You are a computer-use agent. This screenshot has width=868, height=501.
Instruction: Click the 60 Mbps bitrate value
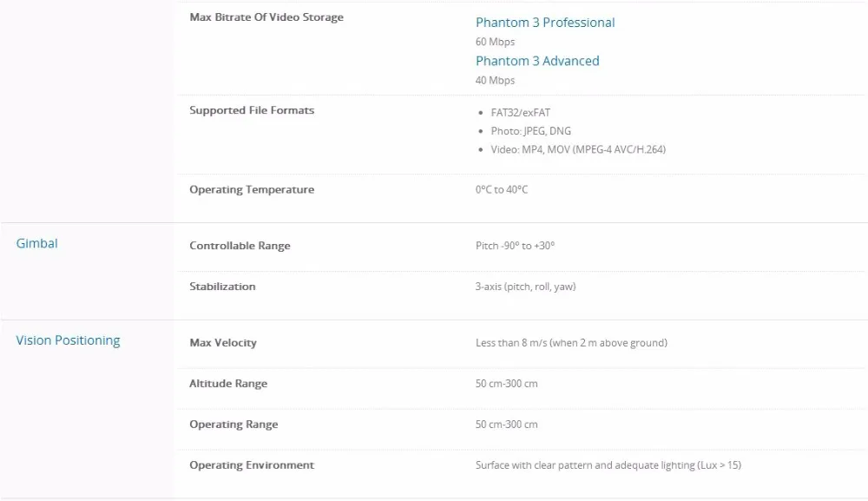(x=495, y=42)
